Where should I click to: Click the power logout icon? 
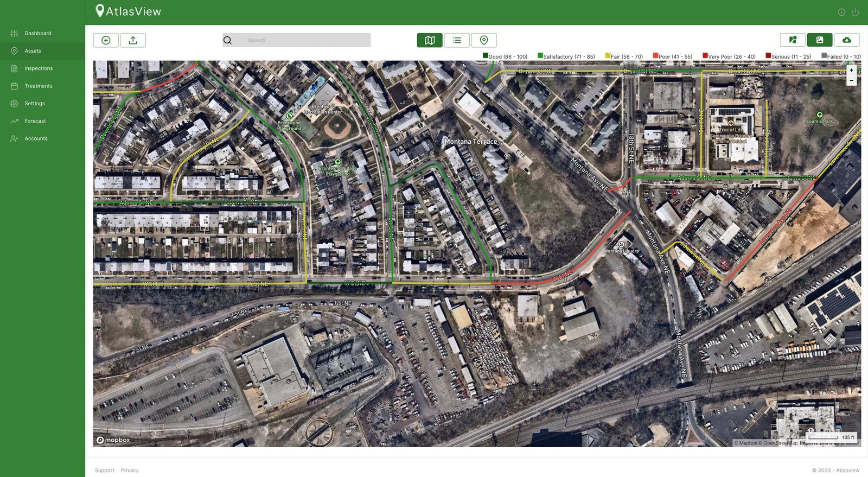855,12
